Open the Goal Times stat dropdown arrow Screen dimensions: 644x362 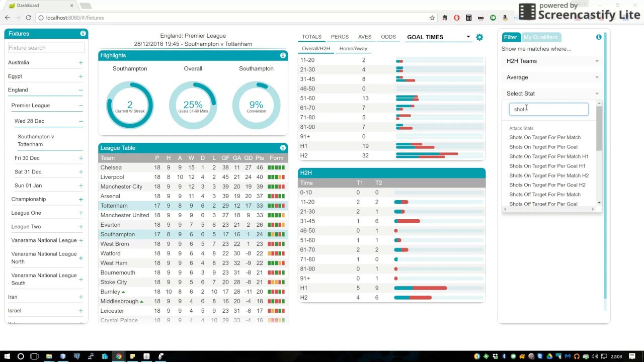(x=468, y=37)
